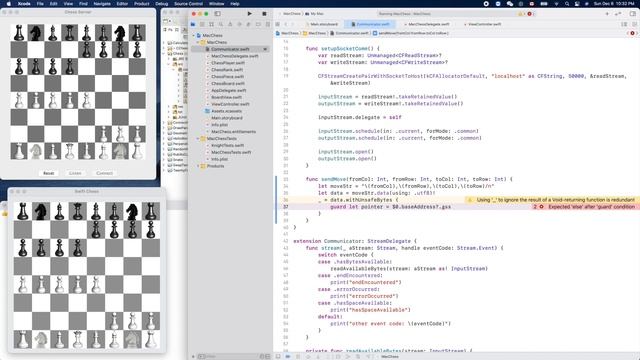Select ChessBoard.swift in the navigator
640x360 pixels.
228,83
